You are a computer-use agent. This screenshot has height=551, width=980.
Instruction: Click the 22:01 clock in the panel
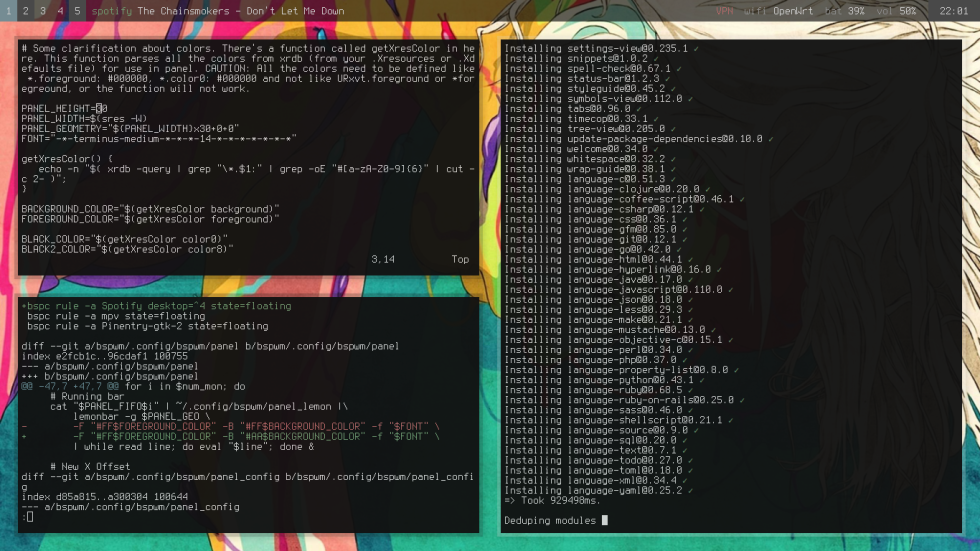953,11
